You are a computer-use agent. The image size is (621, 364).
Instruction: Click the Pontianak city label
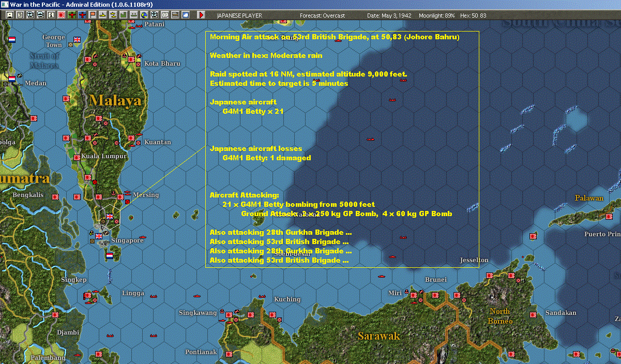(201, 352)
